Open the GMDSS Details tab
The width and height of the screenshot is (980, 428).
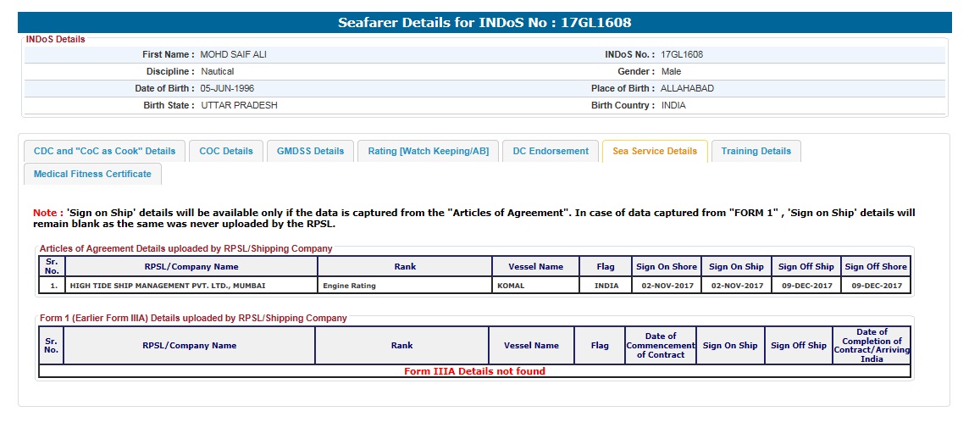(x=311, y=151)
